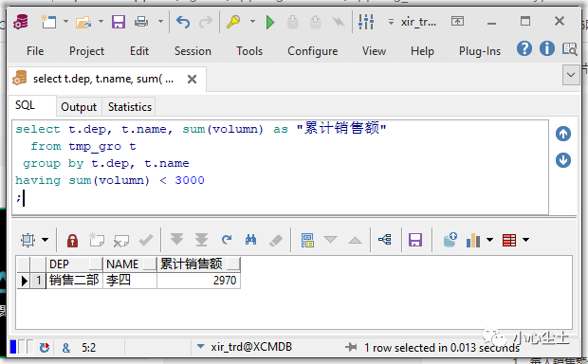
Task: Click the New document icon
Action: [48, 22]
